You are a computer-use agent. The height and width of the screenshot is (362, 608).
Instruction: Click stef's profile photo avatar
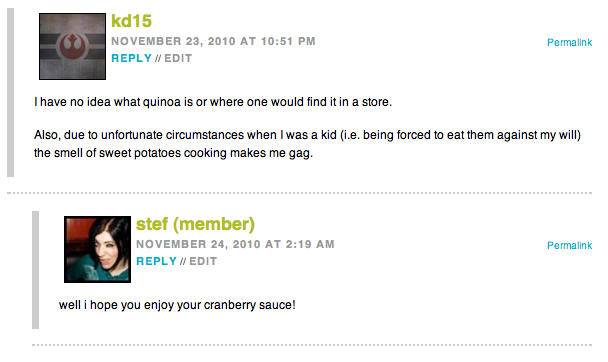(x=97, y=249)
